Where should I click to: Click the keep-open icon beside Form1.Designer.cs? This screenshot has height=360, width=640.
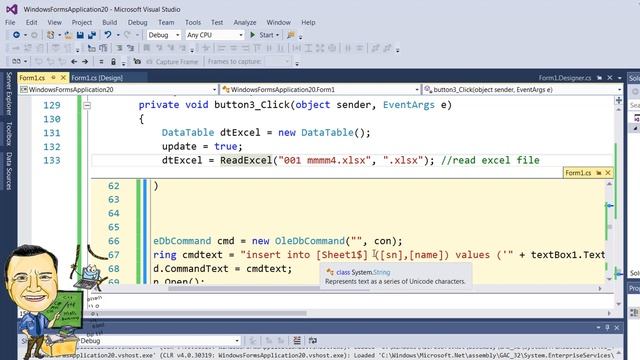[599, 78]
